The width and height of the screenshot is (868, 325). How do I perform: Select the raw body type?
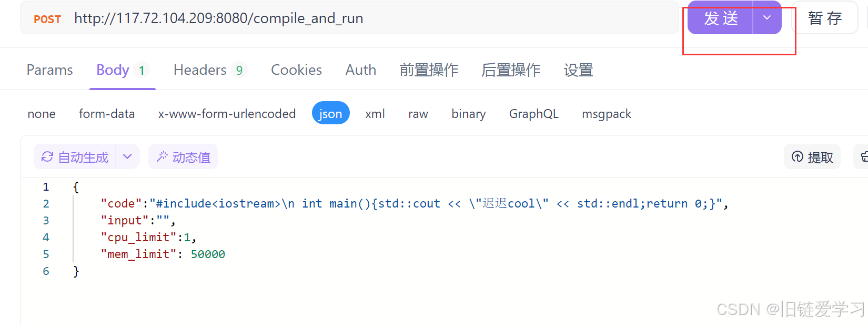(418, 114)
